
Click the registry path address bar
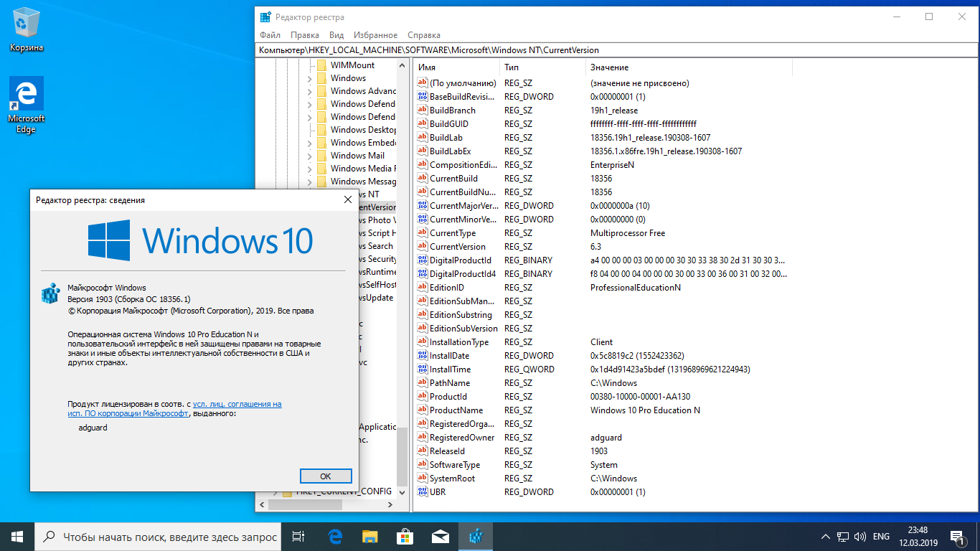pyautogui.click(x=617, y=50)
